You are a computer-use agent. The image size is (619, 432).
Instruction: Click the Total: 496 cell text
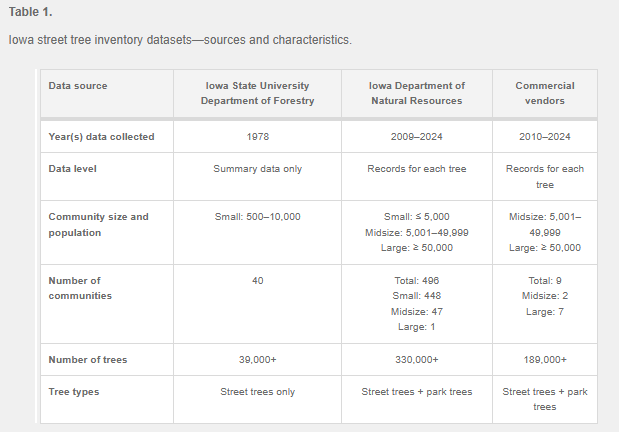pos(417,281)
